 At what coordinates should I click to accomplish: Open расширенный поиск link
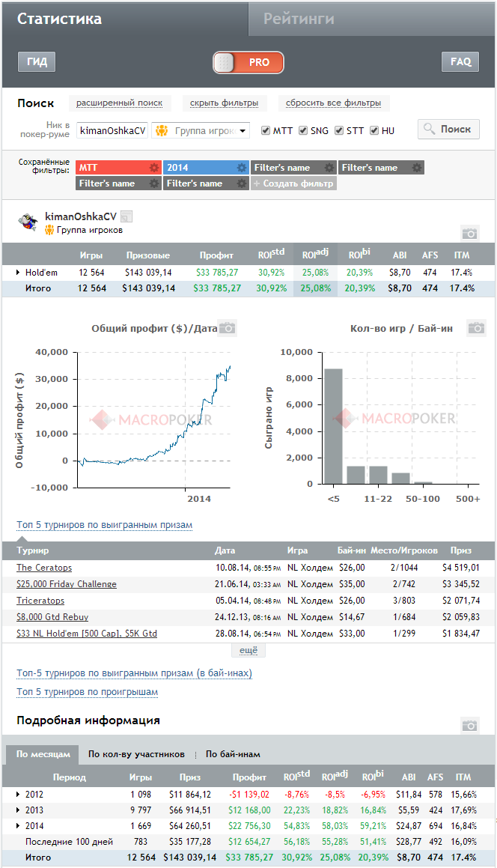click(120, 103)
